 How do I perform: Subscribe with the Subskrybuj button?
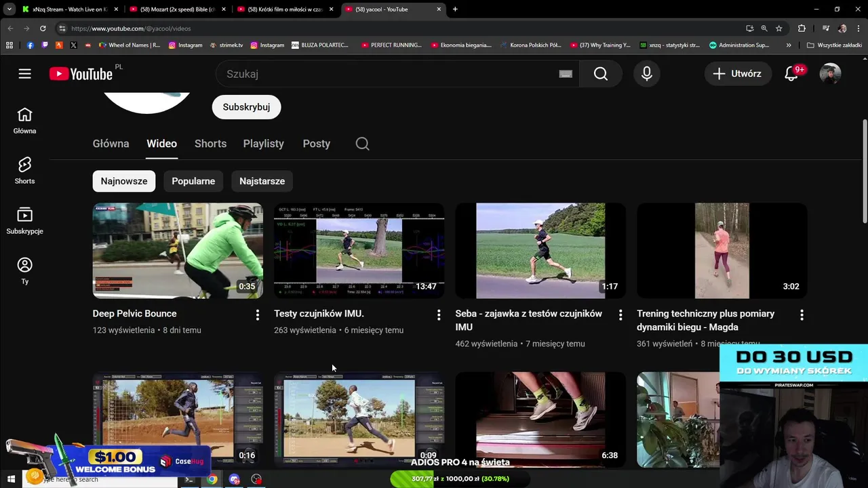tap(246, 107)
